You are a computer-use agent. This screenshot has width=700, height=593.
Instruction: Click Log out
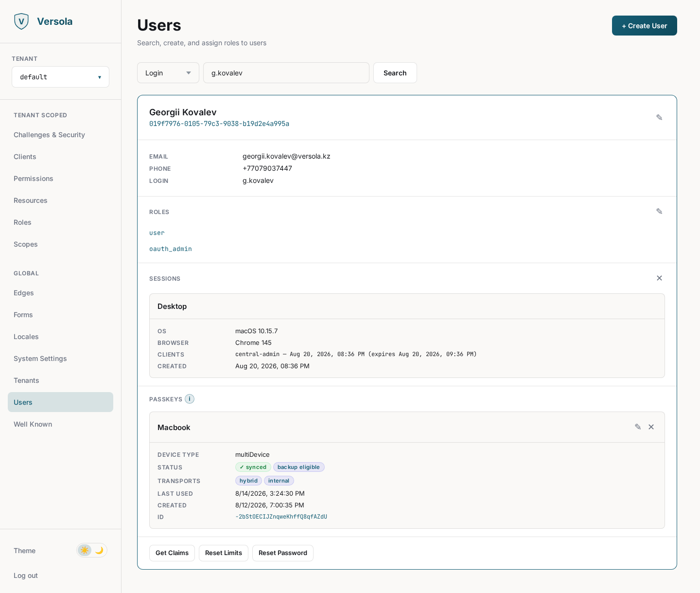pyautogui.click(x=26, y=575)
